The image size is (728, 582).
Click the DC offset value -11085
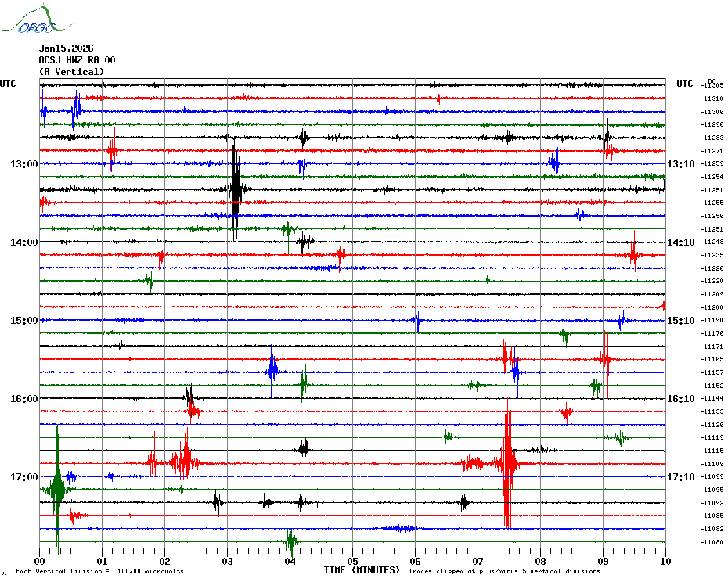(712, 516)
